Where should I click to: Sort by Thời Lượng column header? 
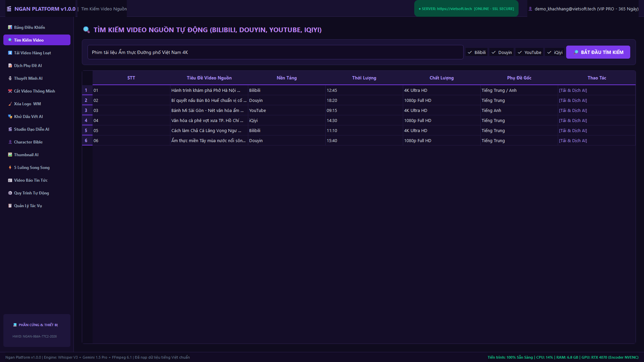coord(364,78)
